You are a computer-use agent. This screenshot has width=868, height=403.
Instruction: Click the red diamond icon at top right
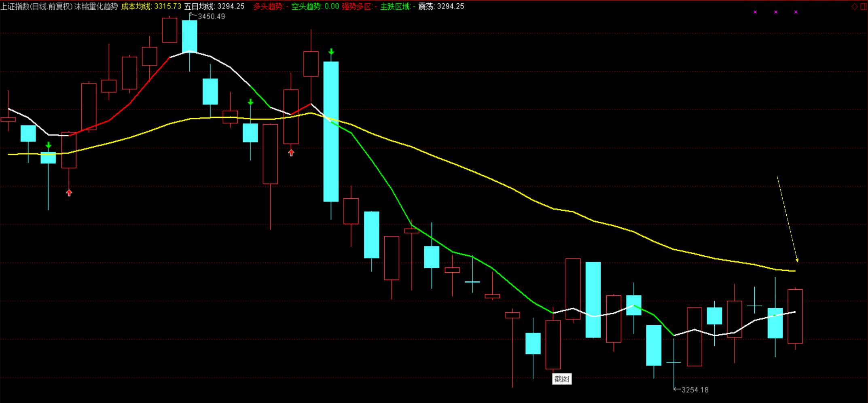tap(855, 6)
